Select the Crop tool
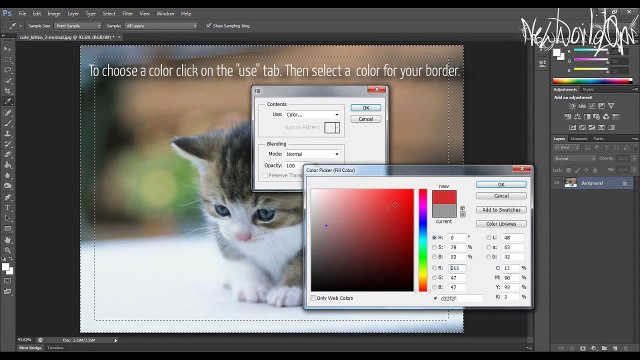640x360 pixels. (x=8, y=91)
